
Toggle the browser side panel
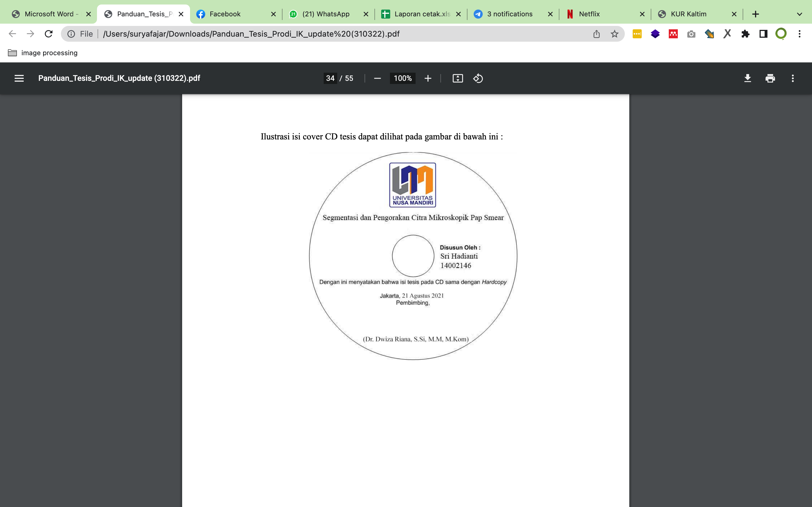pos(763,34)
